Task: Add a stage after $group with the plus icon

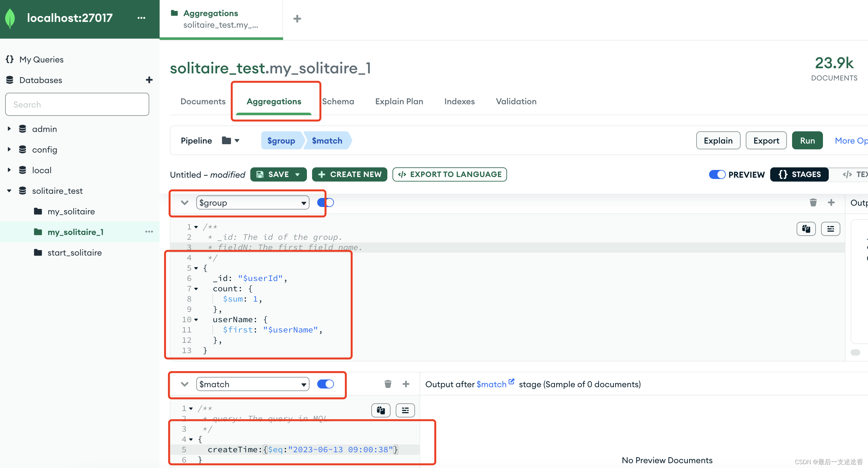Action: click(x=831, y=202)
